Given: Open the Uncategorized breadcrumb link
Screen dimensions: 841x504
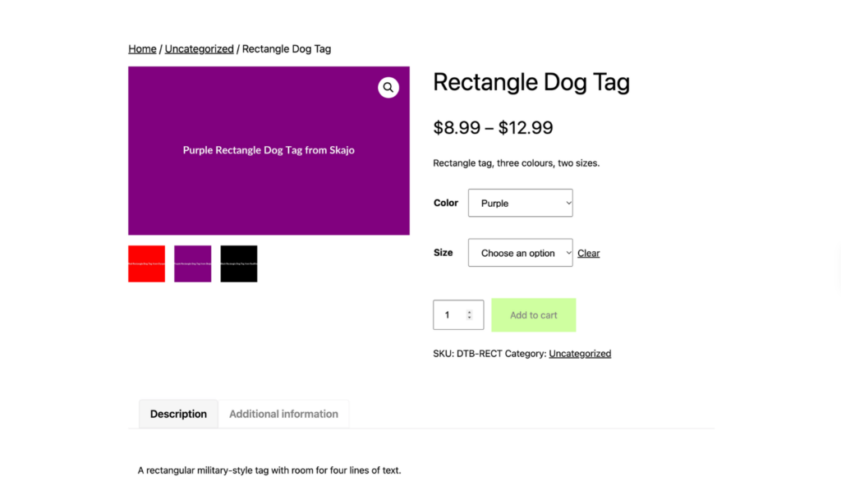Looking at the screenshot, I should tap(199, 48).
